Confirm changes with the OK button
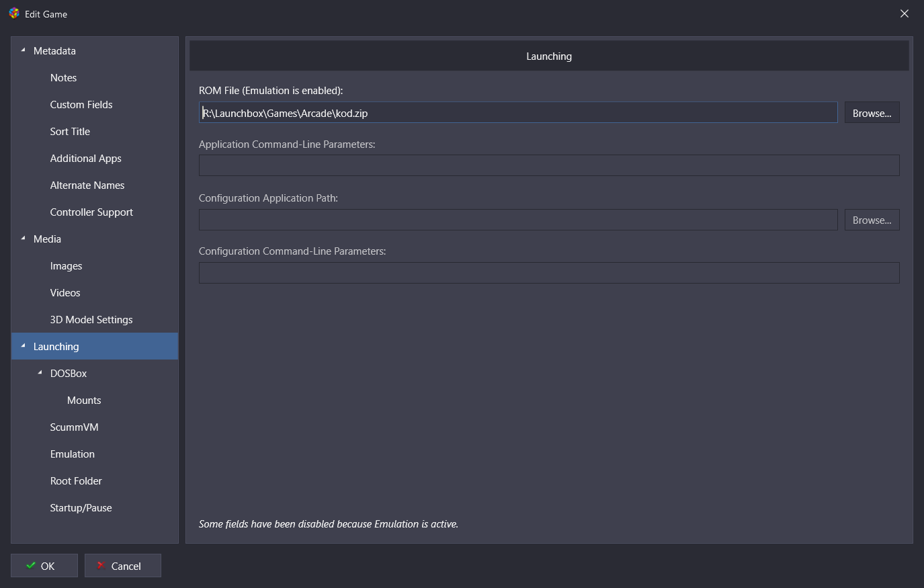The image size is (924, 588). click(44, 566)
